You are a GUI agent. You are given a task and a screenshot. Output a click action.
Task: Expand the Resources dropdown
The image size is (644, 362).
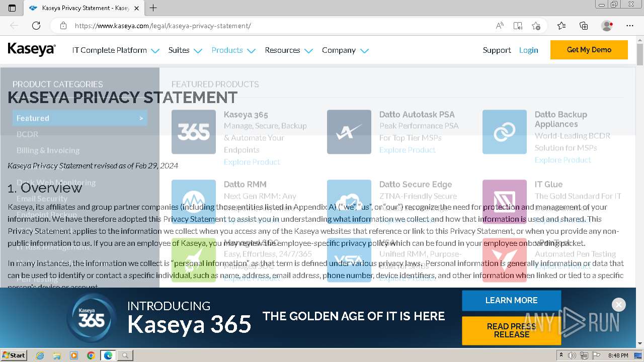point(289,50)
